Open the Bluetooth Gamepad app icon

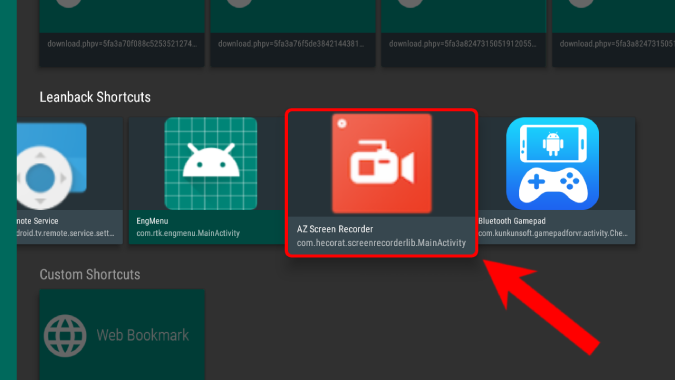click(x=553, y=164)
